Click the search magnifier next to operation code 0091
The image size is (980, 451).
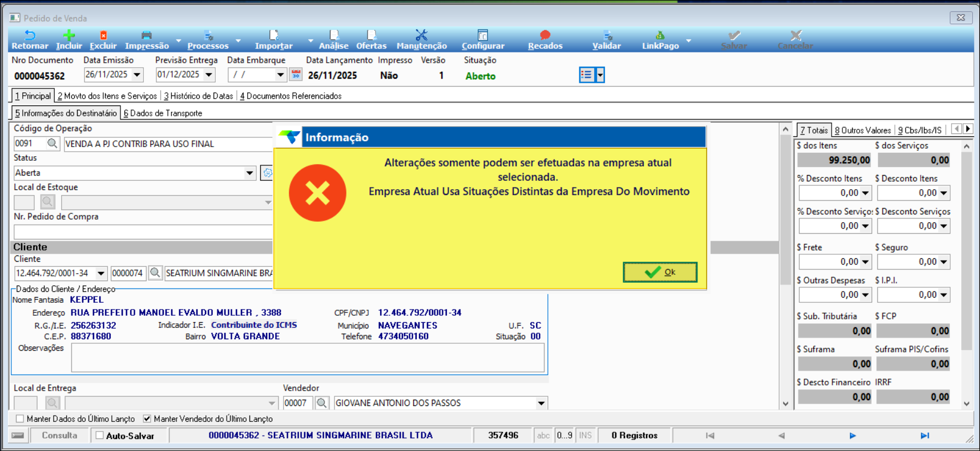tap(53, 144)
